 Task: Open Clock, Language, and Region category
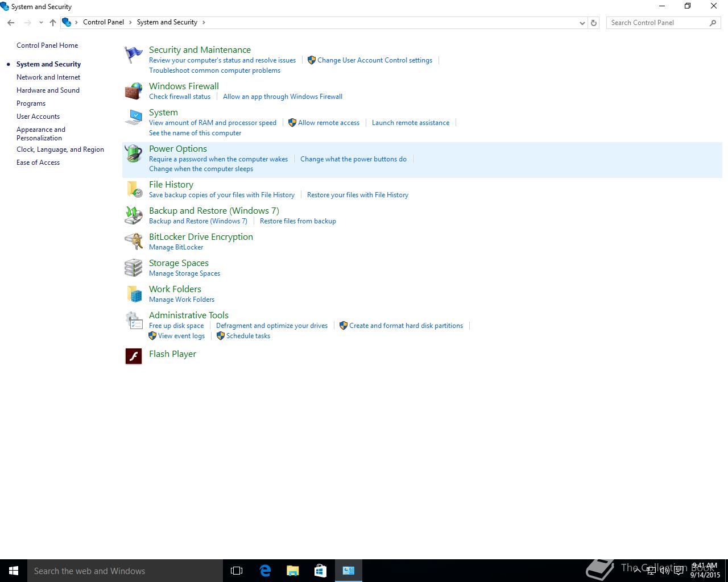point(60,149)
